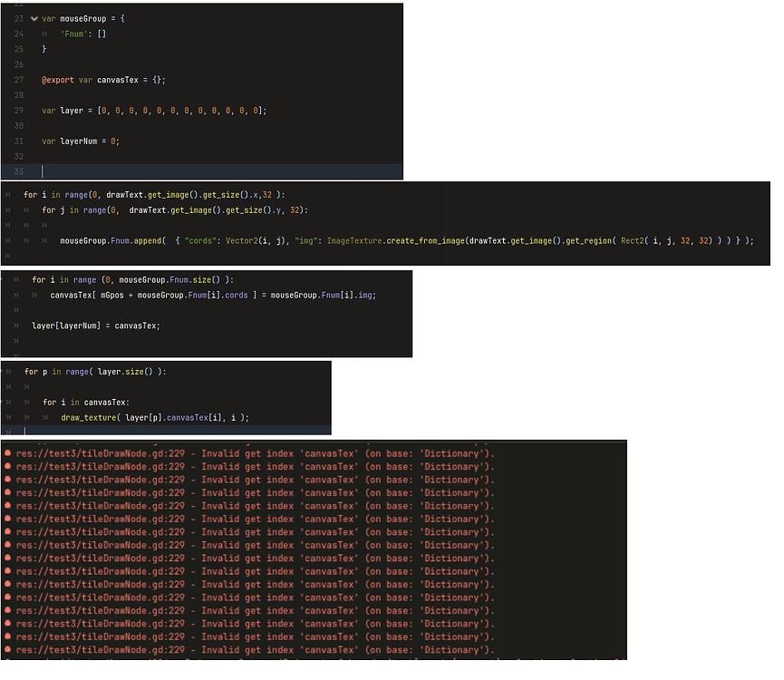
Task: Click the red error dot on the fifth error row
Action: pyautogui.click(x=8, y=506)
